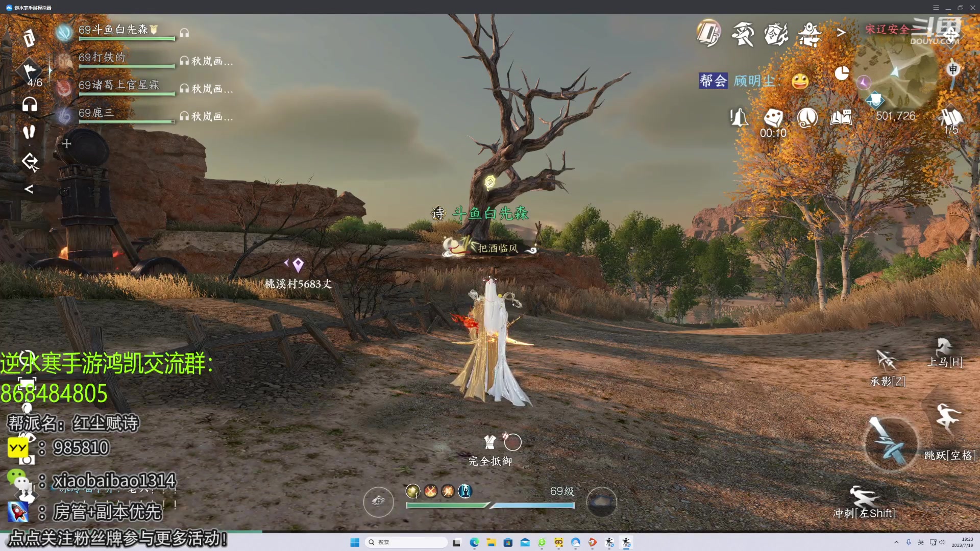Open Mail app from taskbar
The width and height of the screenshot is (980, 551).
click(x=525, y=542)
